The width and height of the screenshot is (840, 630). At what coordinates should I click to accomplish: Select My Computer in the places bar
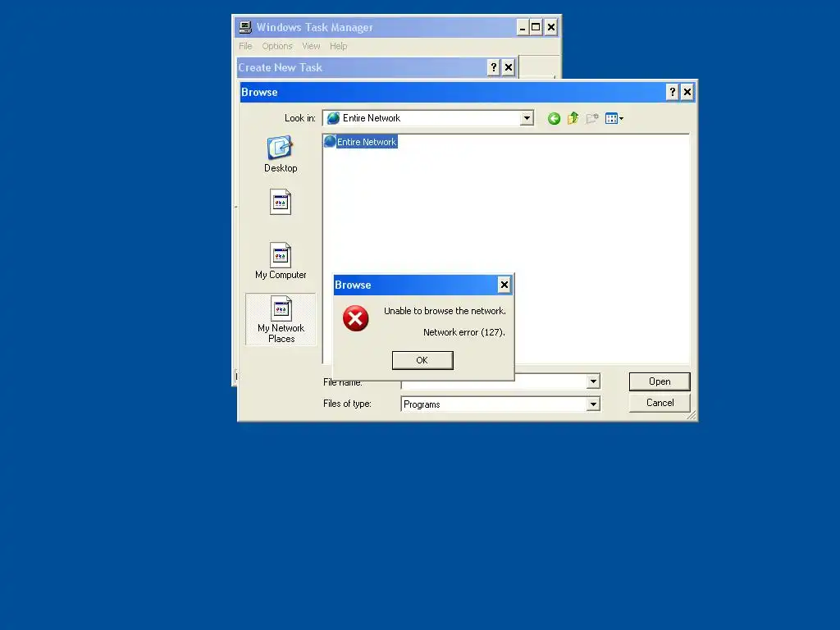281,261
